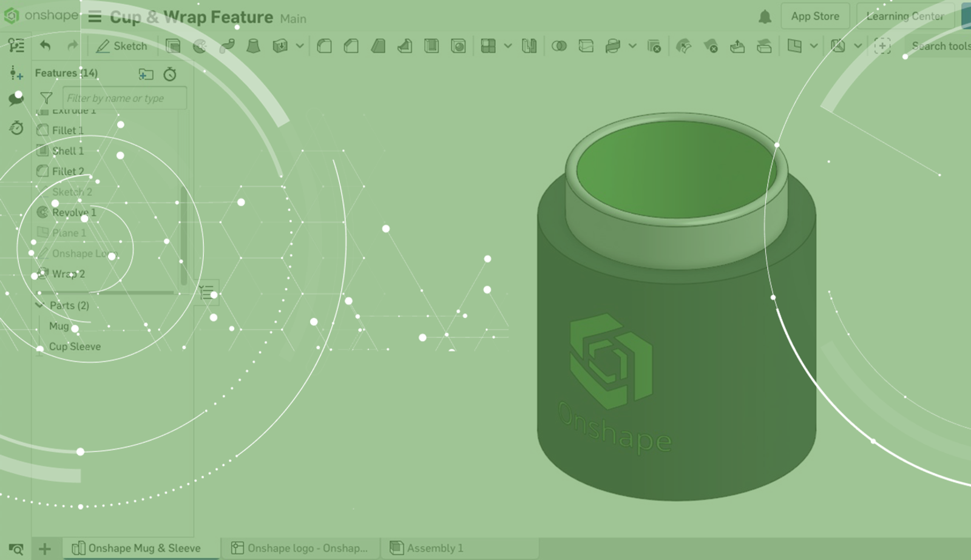The image size is (971, 560).
Task: Open the linear pattern dropdown arrow
Action: click(x=508, y=46)
